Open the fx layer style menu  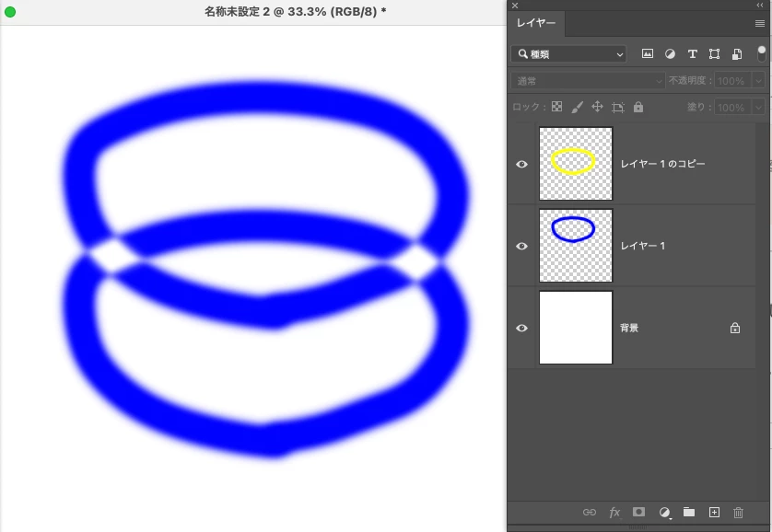point(614,513)
